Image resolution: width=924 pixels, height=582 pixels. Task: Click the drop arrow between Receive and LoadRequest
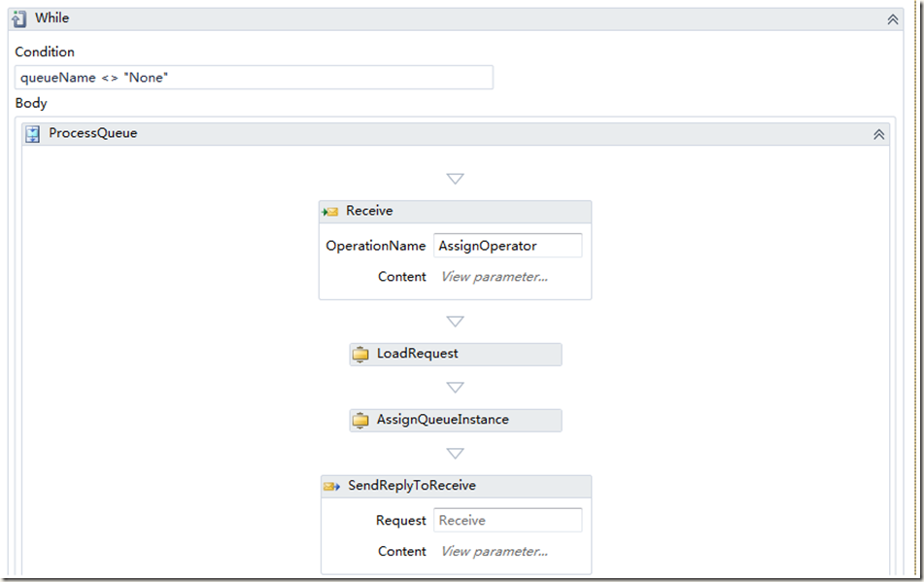click(x=455, y=321)
